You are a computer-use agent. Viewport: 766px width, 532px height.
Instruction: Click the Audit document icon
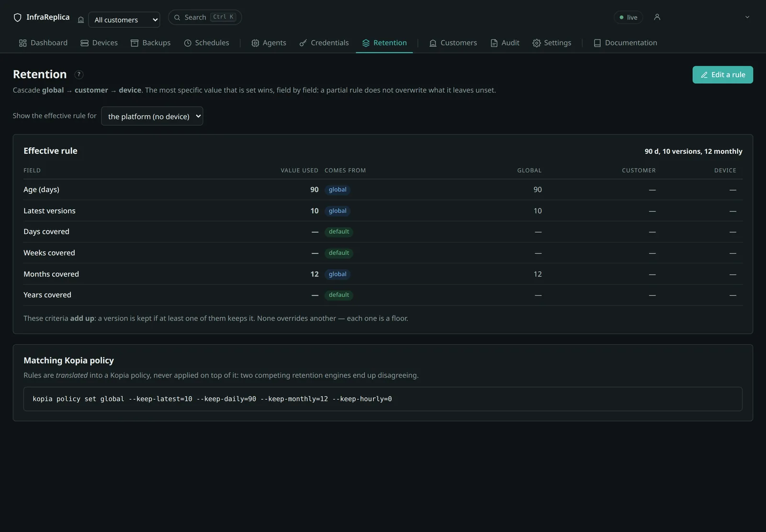[494, 43]
